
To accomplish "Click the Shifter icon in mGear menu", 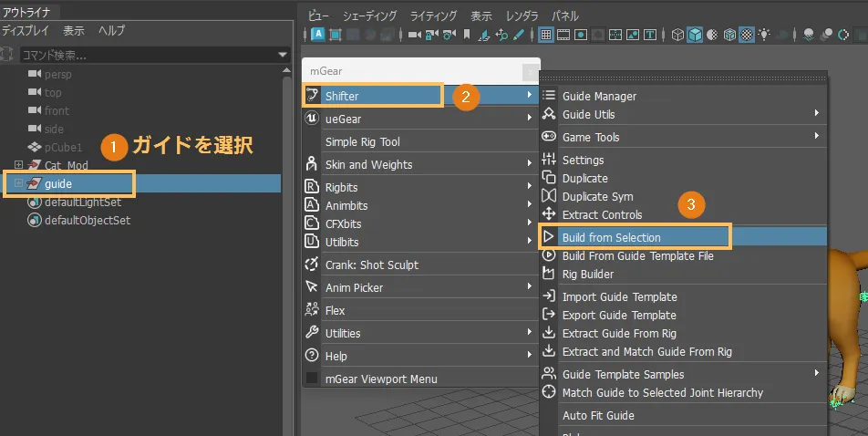I will point(311,96).
